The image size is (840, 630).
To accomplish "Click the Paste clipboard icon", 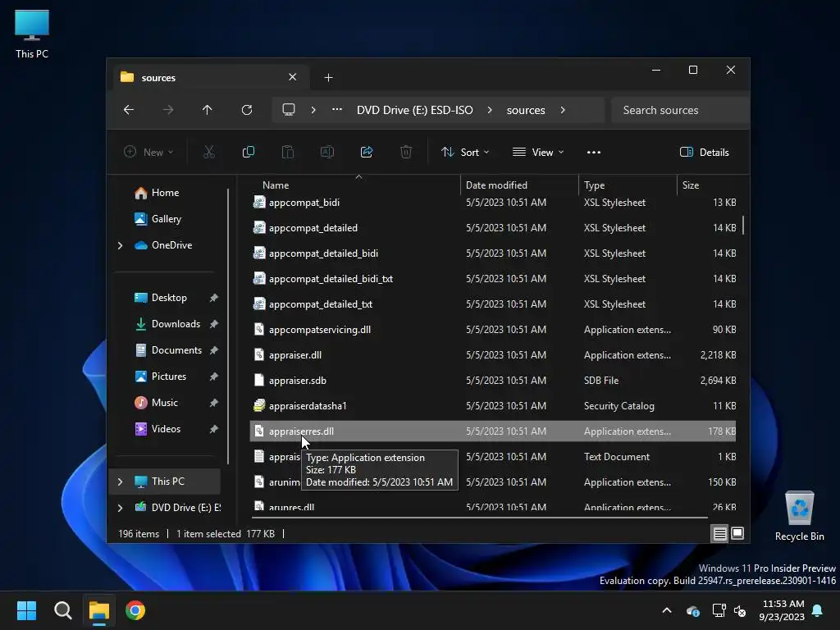I will (x=288, y=152).
